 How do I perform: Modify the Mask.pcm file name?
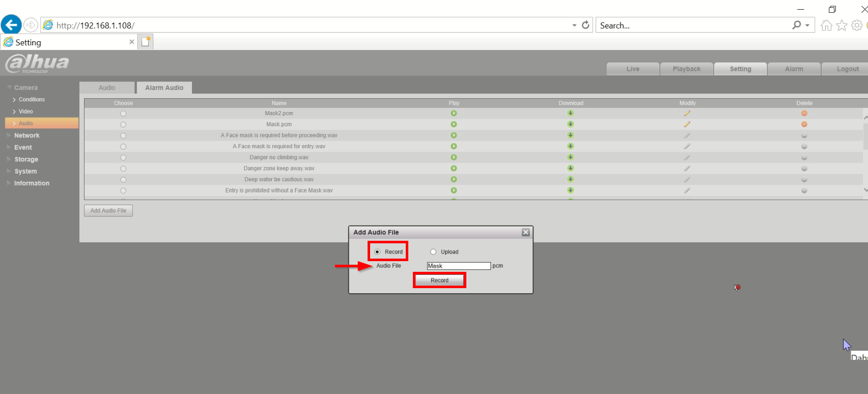[687, 124]
